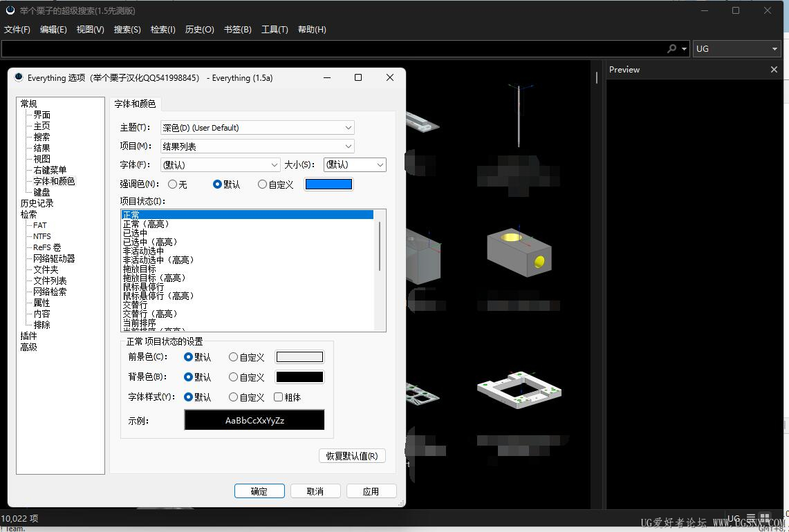The width and height of the screenshot is (789, 532).
Task: Click the details list view icon in the status bar
Action: tap(751, 517)
